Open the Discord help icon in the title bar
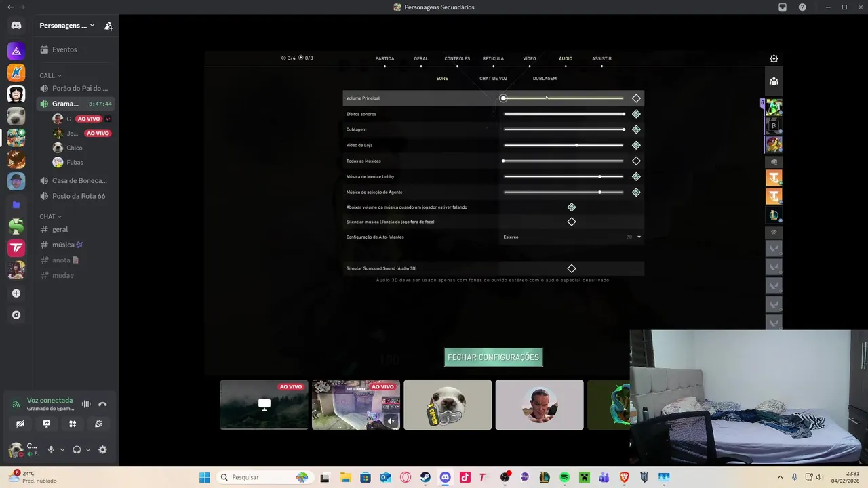 click(802, 7)
